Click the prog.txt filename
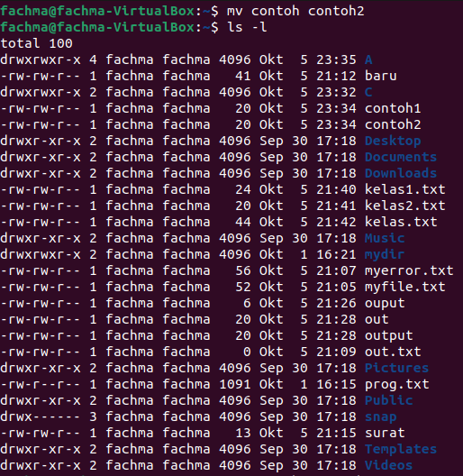This screenshot has height=476, width=463. (396, 385)
